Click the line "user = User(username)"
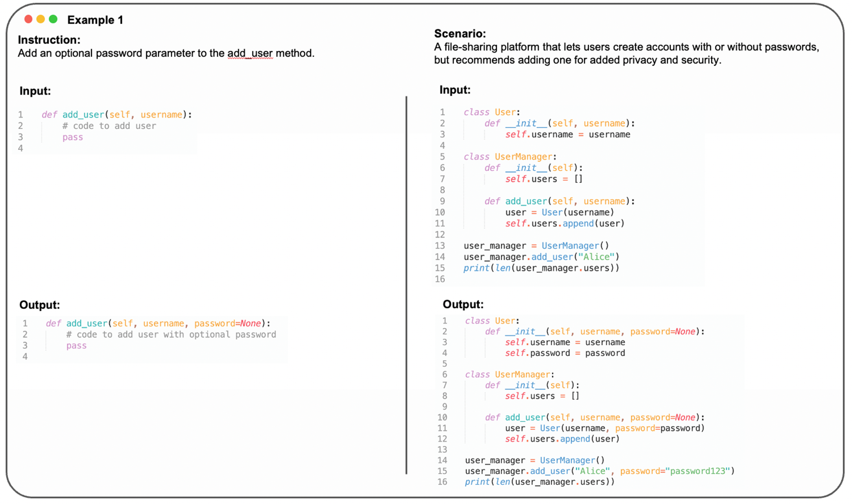 (x=559, y=212)
